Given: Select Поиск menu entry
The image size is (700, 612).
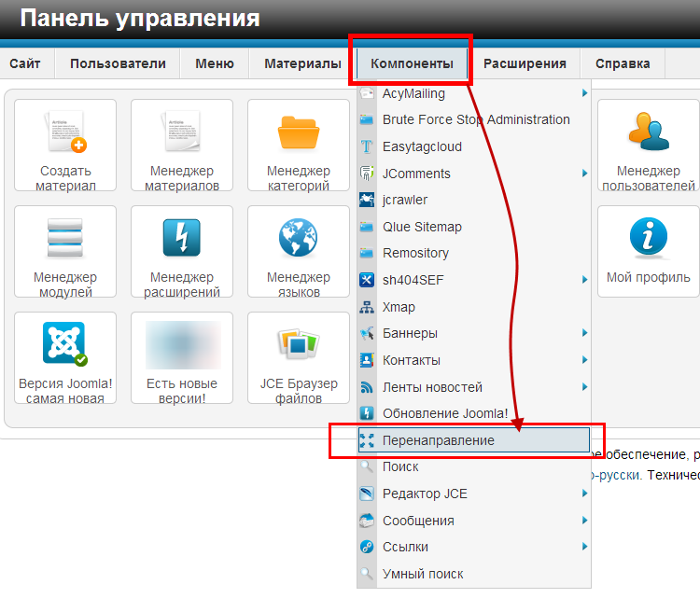Looking at the screenshot, I should click(x=474, y=466).
